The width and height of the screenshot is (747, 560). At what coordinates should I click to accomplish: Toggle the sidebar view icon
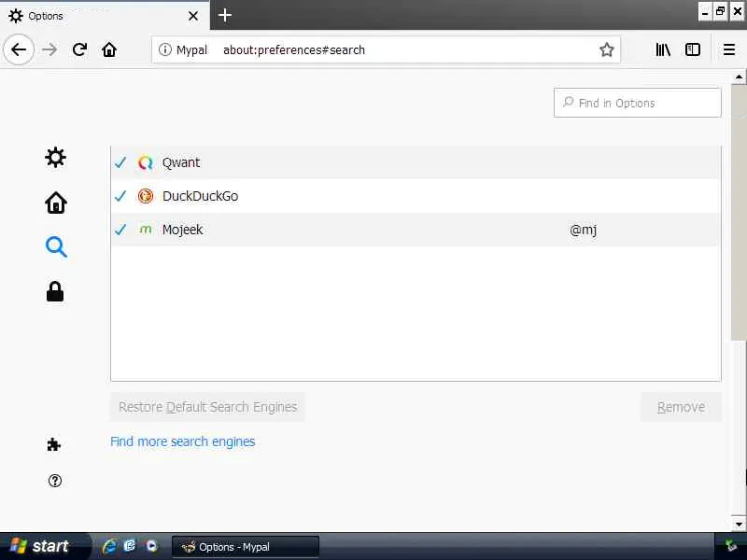tap(692, 49)
